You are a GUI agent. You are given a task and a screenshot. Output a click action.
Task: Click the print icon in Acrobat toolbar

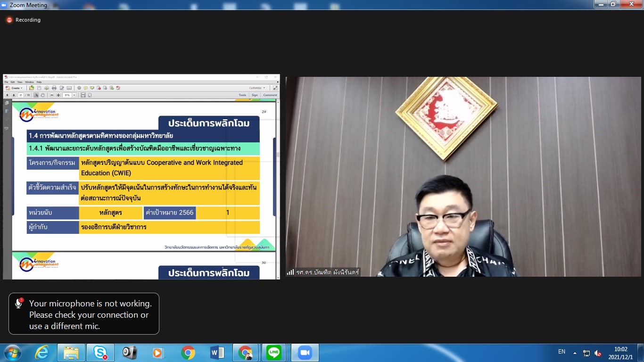54,88
